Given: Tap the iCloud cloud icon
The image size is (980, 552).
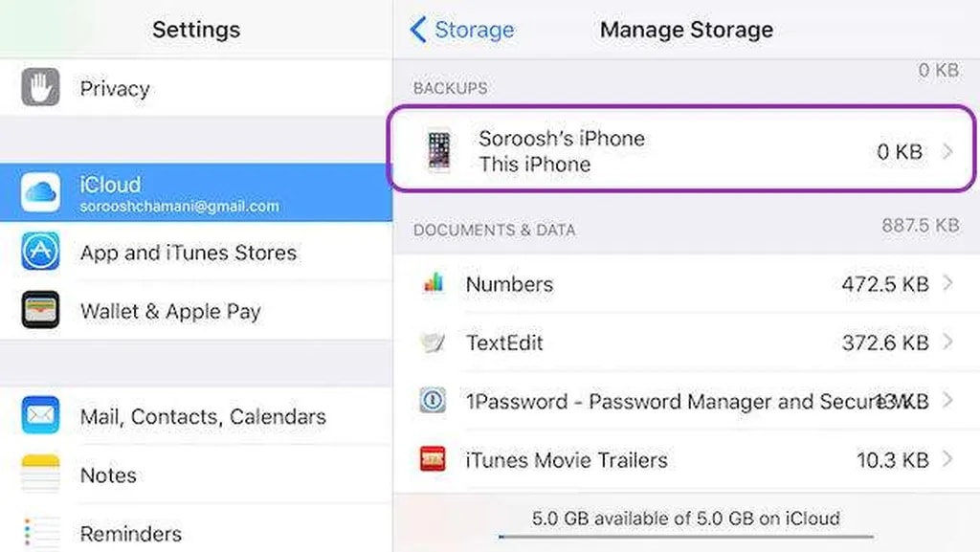Looking at the screenshot, I should pyautogui.click(x=40, y=193).
